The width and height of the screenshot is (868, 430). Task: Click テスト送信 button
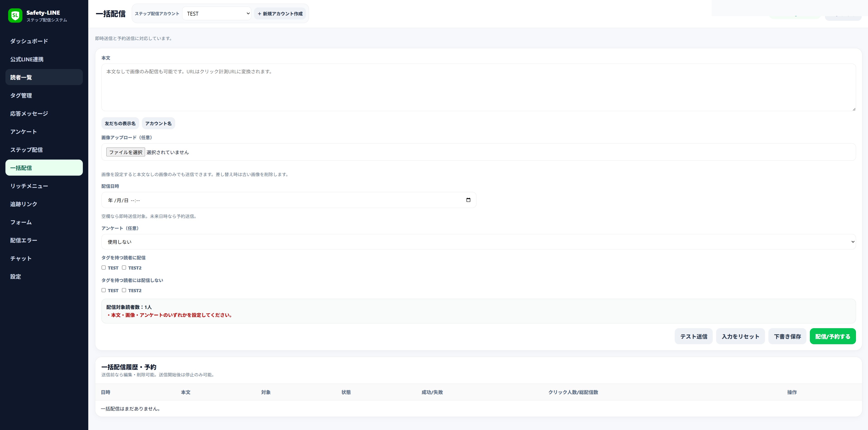(x=693, y=336)
